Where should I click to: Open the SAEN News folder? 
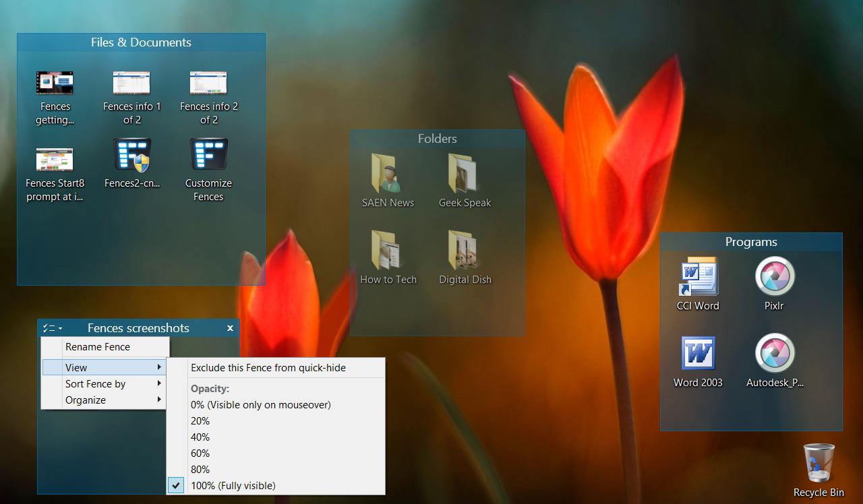coord(388,172)
